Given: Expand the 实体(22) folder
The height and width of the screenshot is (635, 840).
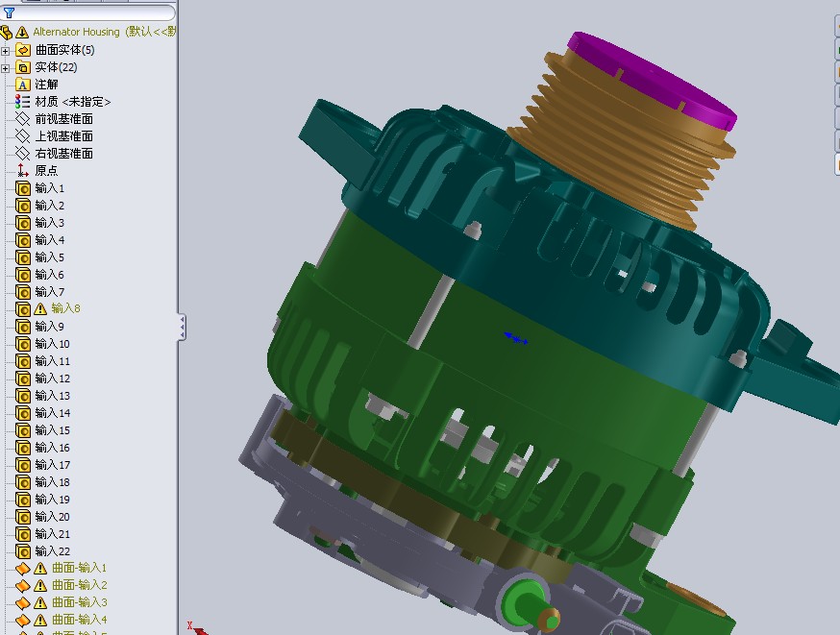Looking at the screenshot, I should pos(6,68).
